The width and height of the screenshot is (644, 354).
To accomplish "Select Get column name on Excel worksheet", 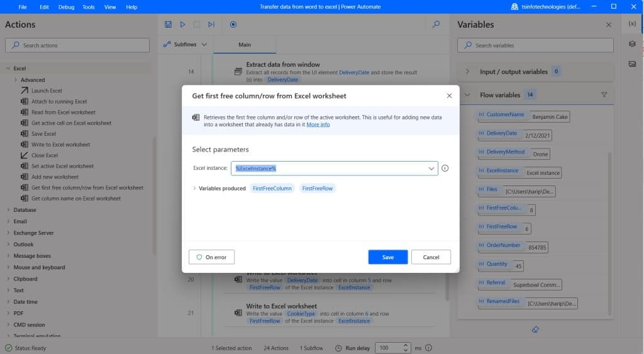I will point(76,198).
